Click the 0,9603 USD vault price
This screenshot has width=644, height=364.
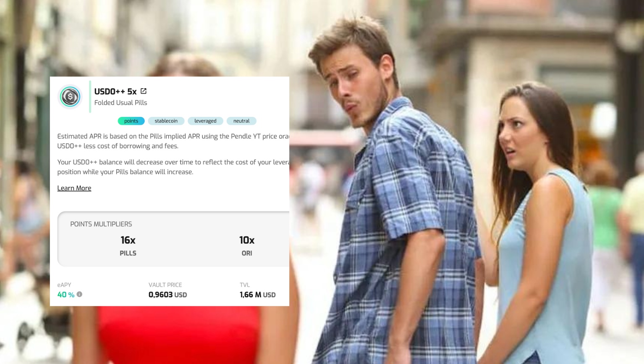pyautogui.click(x=168, y=295)
